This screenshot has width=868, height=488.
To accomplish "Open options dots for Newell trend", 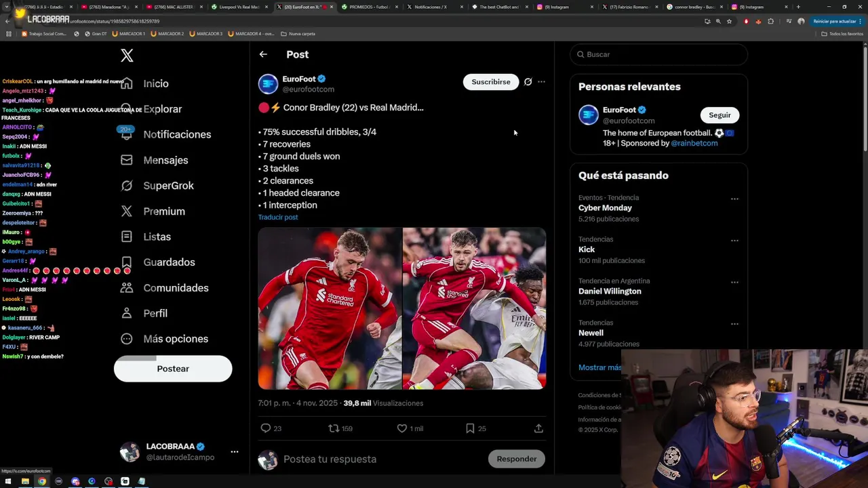I will [x=734, y=324].
